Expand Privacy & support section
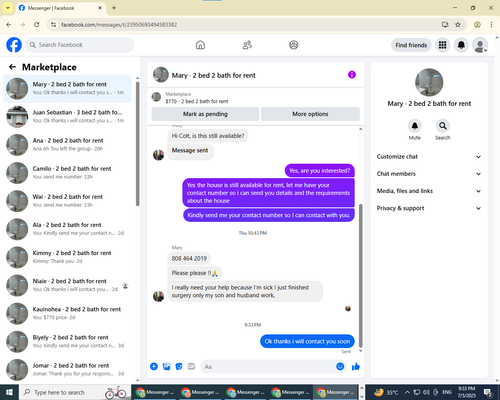The width and height of the screenshot is (500, 400). click(429, 208)
